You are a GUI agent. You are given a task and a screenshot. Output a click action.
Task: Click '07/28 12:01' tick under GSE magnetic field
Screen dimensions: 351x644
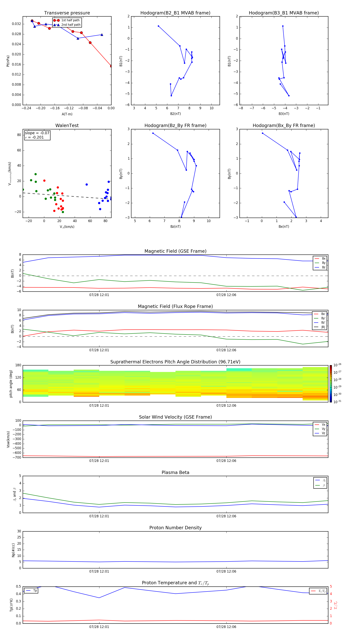(x=99, y=295)
